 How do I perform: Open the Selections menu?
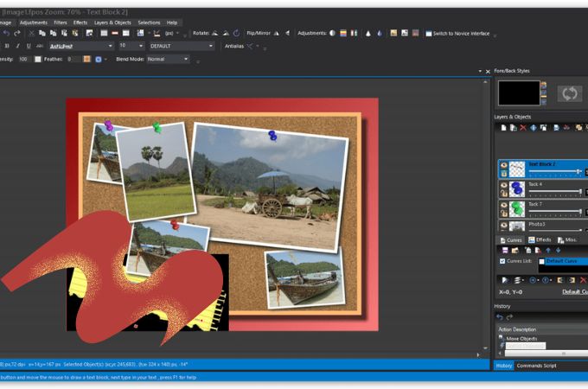click(149, 22)
